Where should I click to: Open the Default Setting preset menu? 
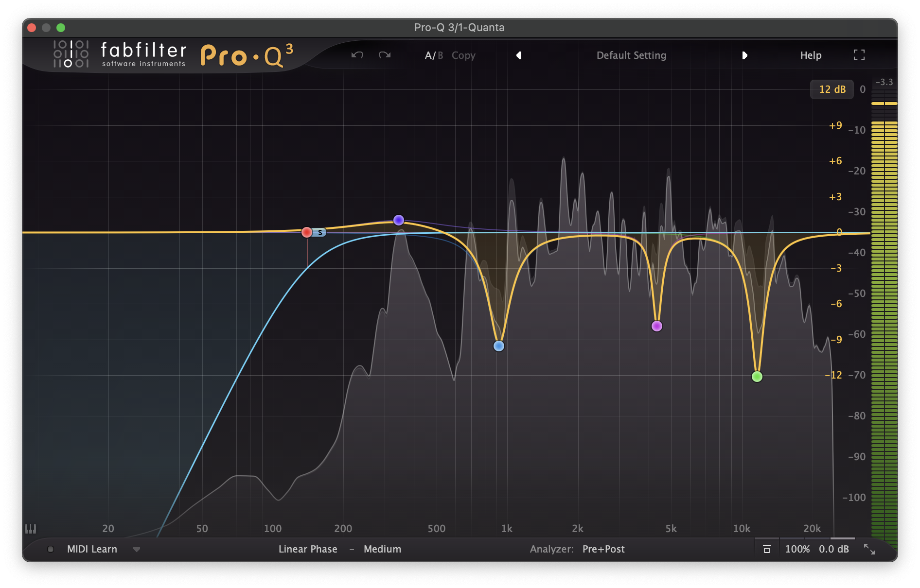631,55
